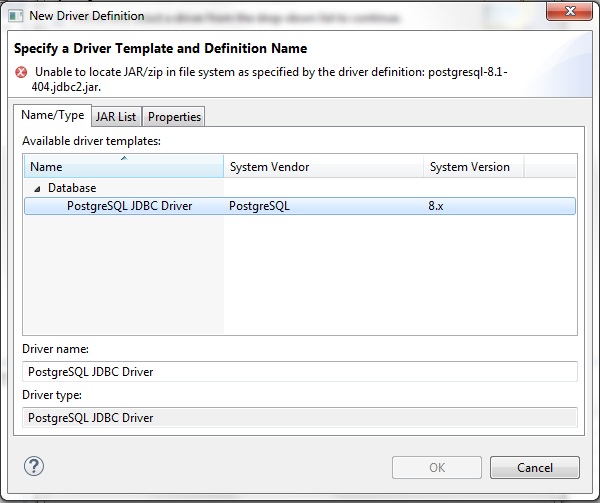Click the Driver name input field
The height and width of the screenshot is (503, 600).
300,371
